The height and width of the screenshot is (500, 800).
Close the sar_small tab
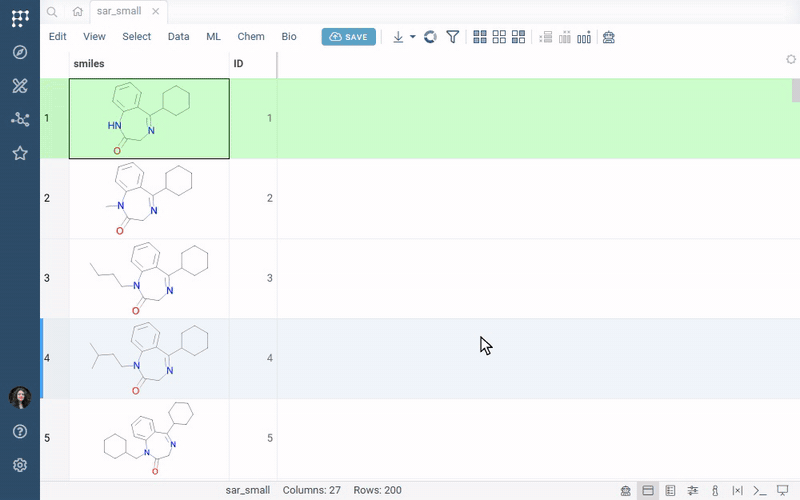click(x=156, y=11)
